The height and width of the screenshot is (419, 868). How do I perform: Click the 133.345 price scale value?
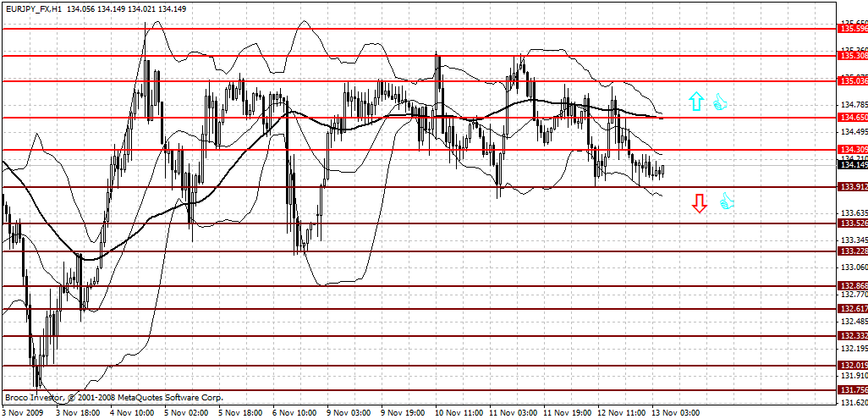854,240
